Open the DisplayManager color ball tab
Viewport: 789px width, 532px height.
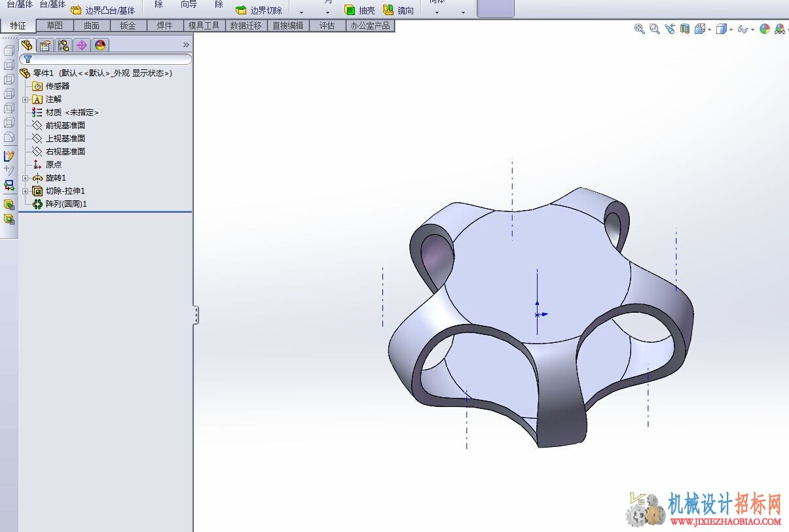coord(100,45)
